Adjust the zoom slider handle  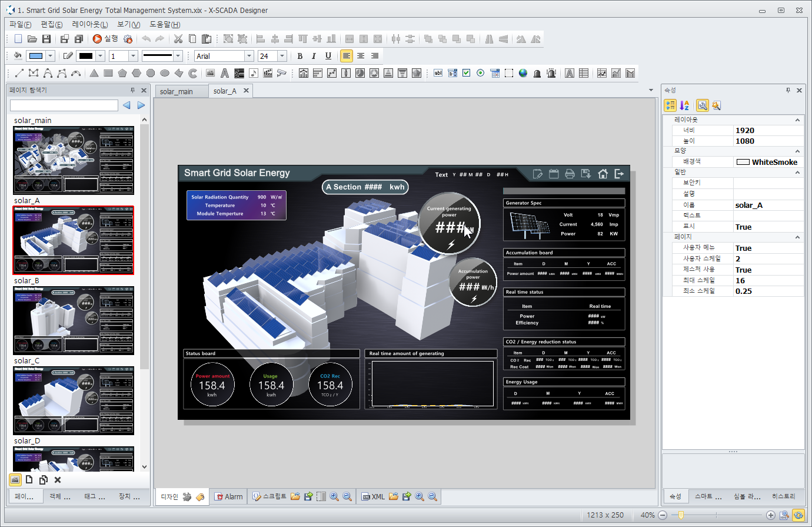(681, 515)
